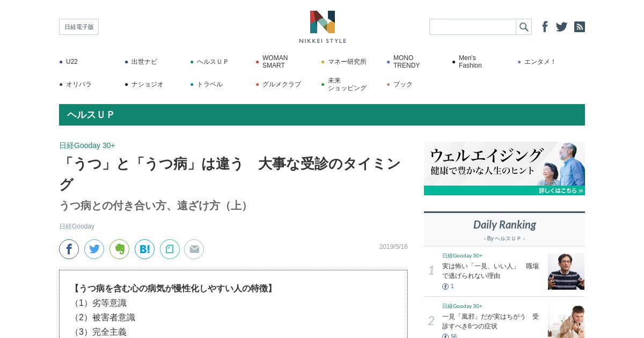Screen dimensions: 644x338
Task: Click the green ヘルスＵＰ banner heading
Action: click(x=91, y=115)
